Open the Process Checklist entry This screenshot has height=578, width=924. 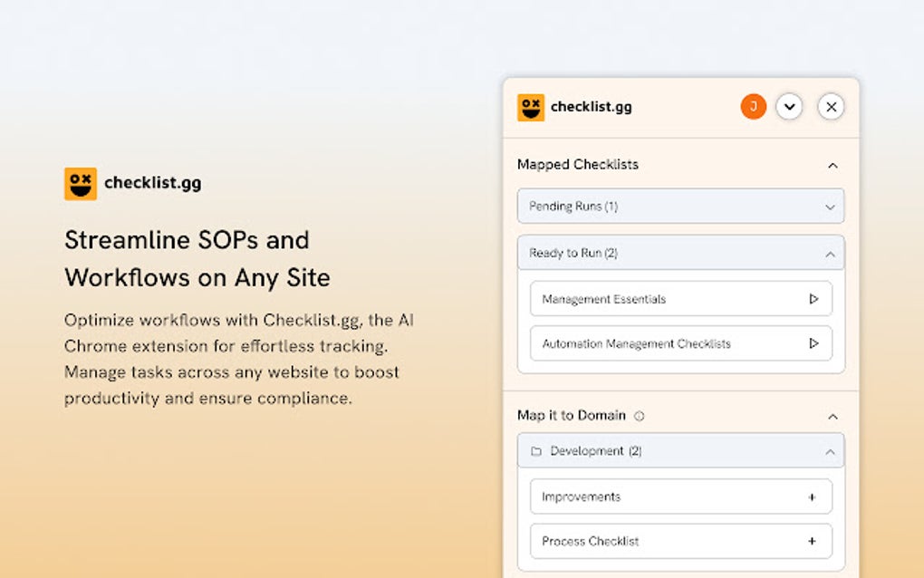point(590,542)
